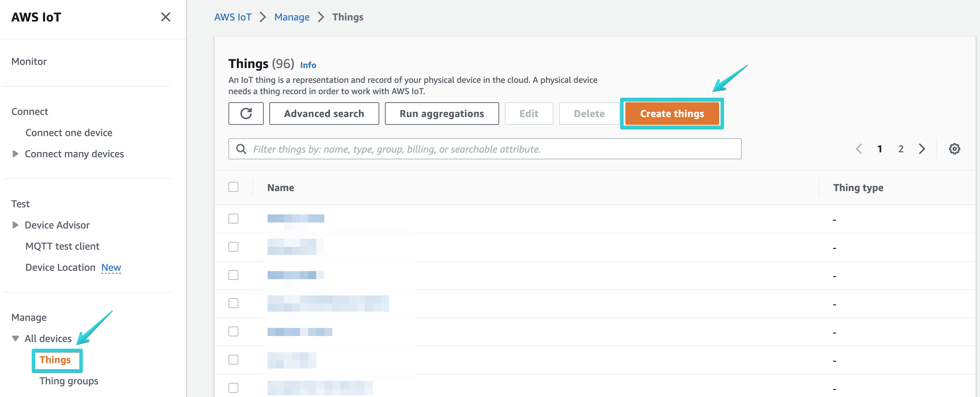Click the Info icon next to Things heading
The image size is (980, 397).
(308, 65)
